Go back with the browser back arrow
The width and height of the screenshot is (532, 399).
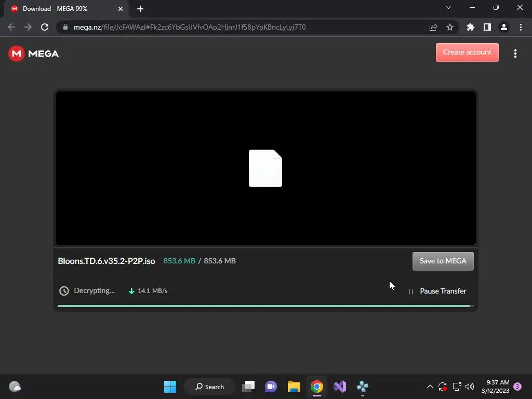[11, 27]
